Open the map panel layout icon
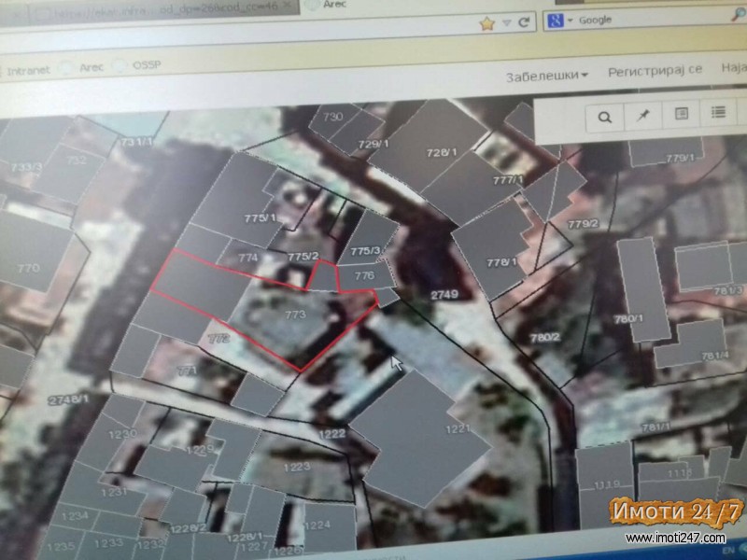Image resolution: width=747 pixels, height=560 pixels. (682, 114)
